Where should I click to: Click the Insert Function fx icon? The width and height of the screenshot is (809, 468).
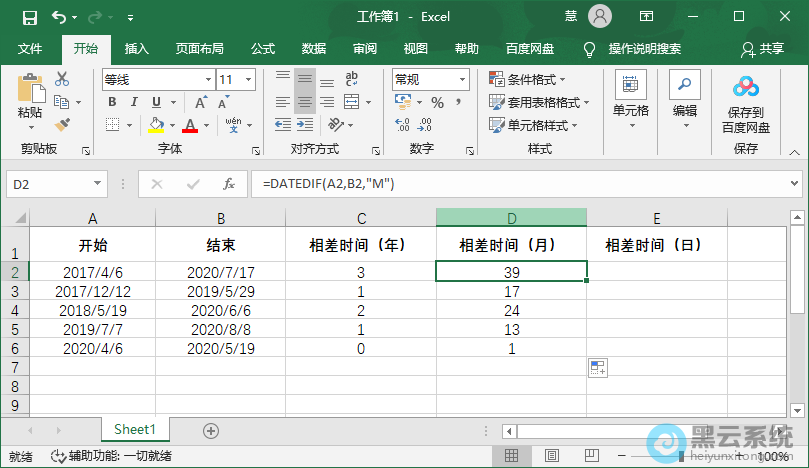[229, 184]
